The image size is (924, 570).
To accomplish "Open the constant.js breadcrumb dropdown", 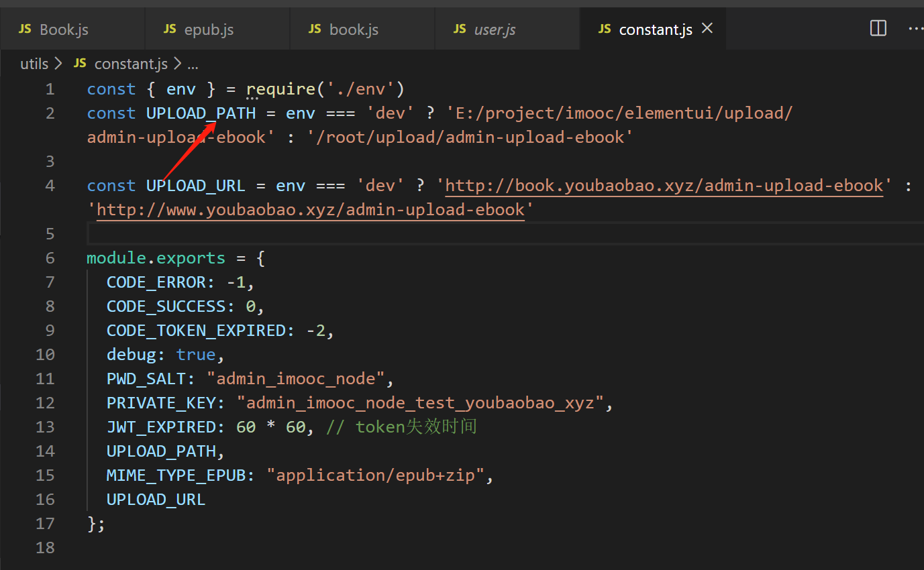I will [131, 64].
